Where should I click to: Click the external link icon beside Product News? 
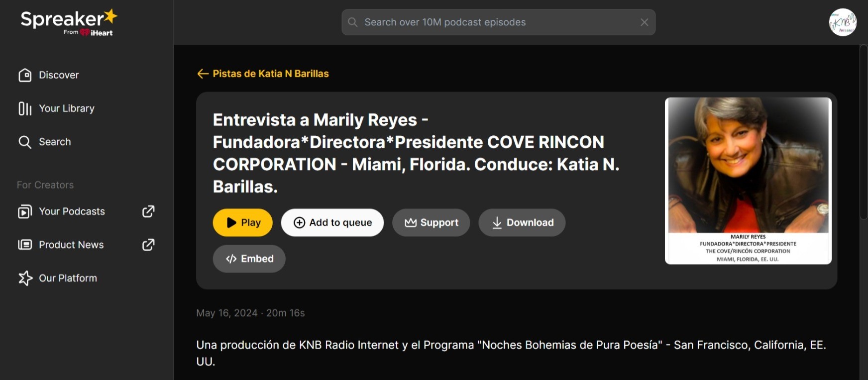pyautogui.click(x=148, y=245)
